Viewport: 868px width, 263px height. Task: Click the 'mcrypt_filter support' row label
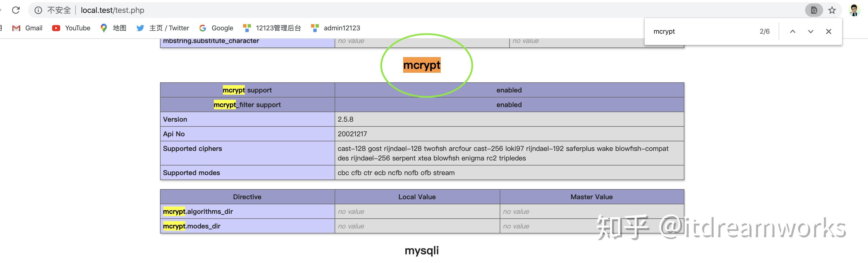[x=247, y=105]
